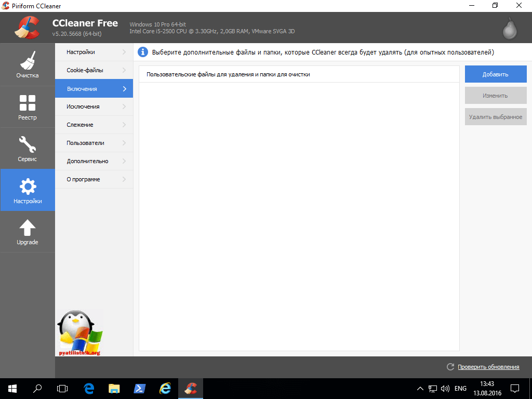Select the Включения settings page
The height and width of the screenshot is (399, 532).
[94, 88]
